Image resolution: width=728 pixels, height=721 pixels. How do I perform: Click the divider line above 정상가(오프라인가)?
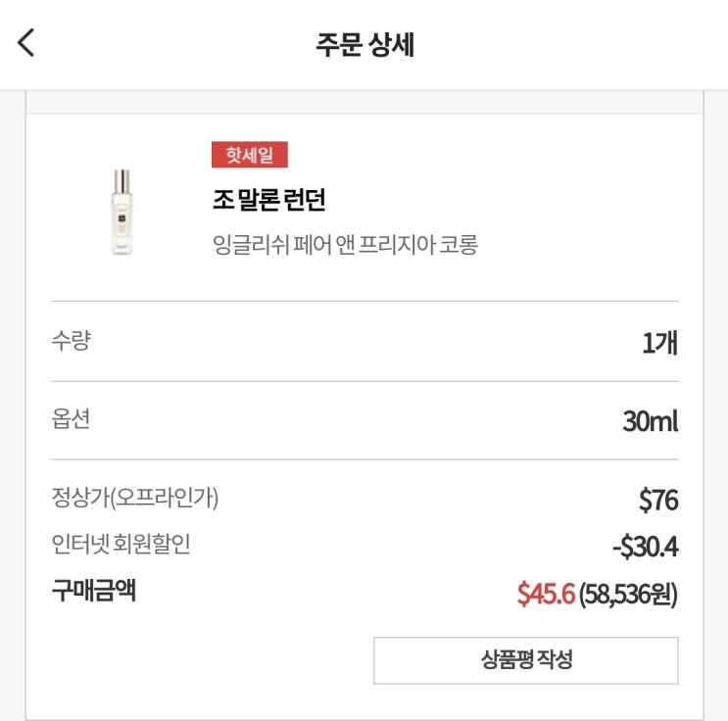click(x=364, y=459)
